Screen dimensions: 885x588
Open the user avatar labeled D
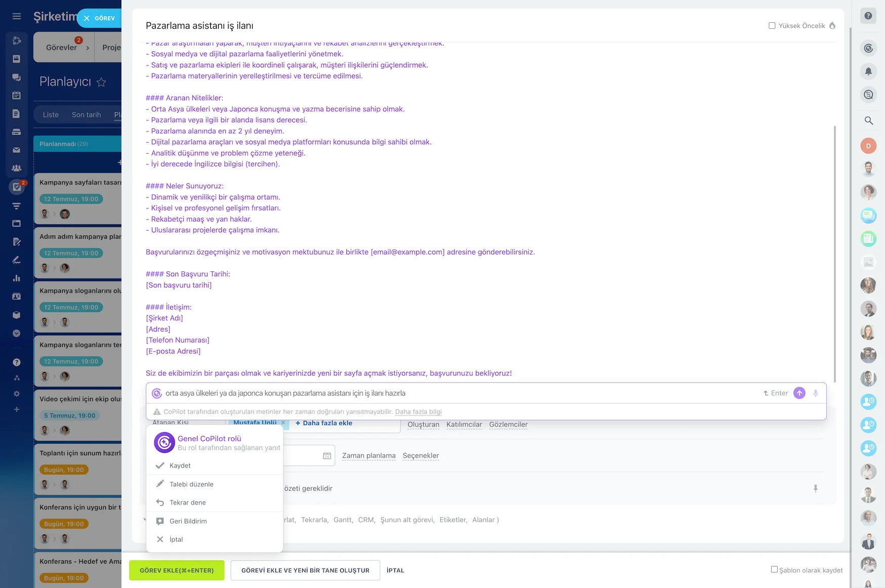pyautogui.click(x=868, y=146)
